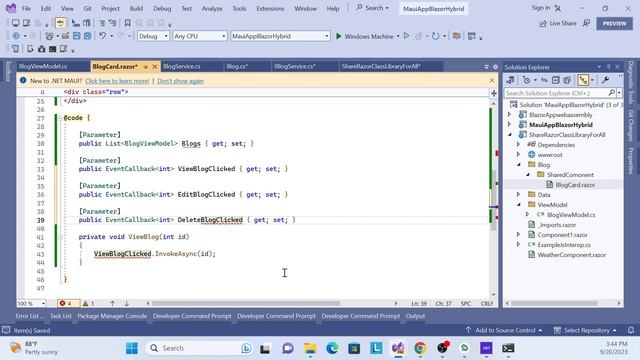The image size is (640, 360).
Task: Click the Solution Explorer properties wrench icon
Action: pyautogui.click(x=605, y=80)
